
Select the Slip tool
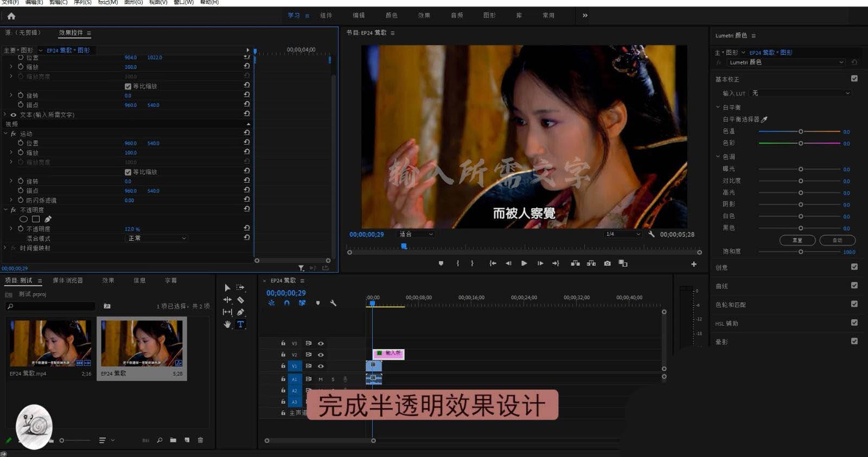(227, 312)
